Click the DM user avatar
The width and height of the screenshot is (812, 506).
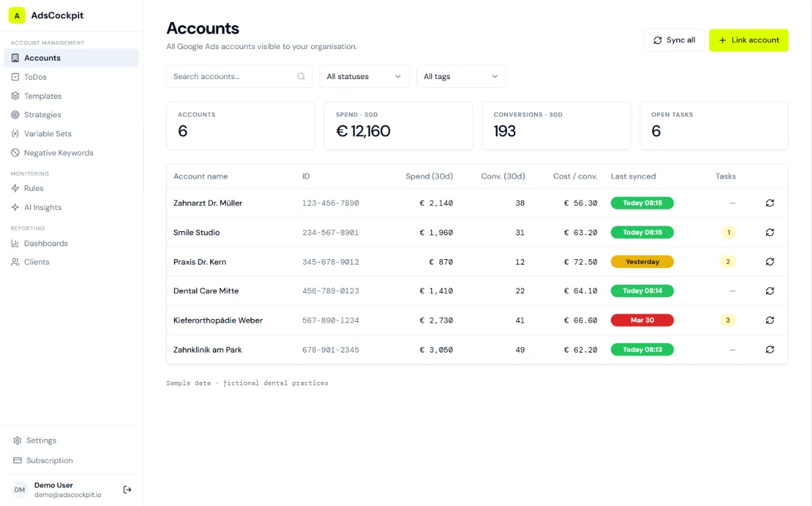(x=20, y=490)
